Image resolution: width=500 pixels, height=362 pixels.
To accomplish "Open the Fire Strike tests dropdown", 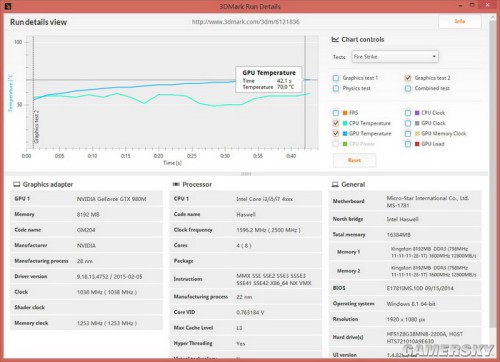I will [x=395, y=57].
